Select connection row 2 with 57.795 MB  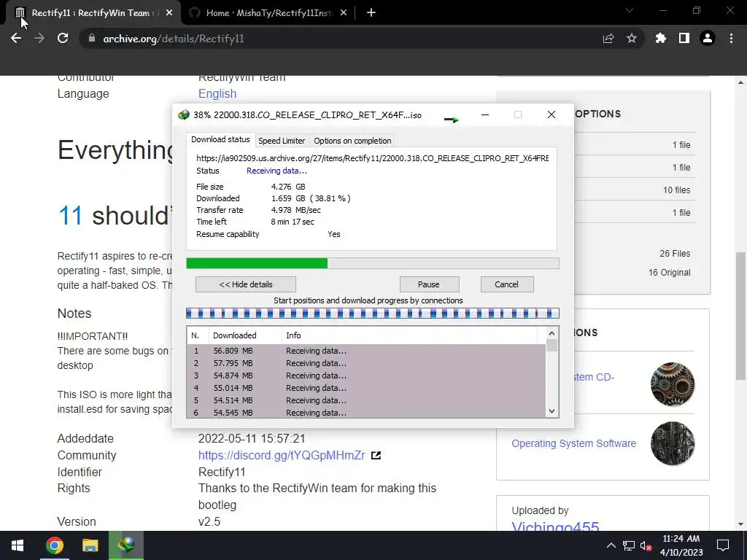pos(366,363)
